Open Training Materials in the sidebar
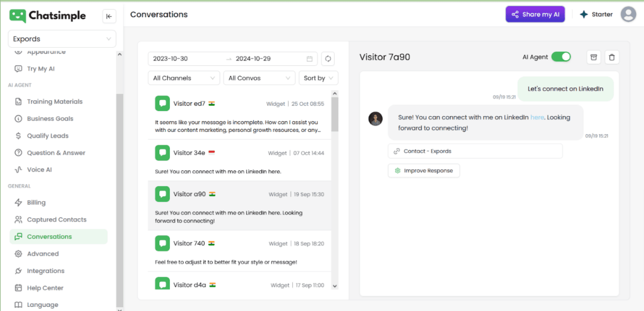The height and width of the screenshot is (311, 644). [55, 101]
